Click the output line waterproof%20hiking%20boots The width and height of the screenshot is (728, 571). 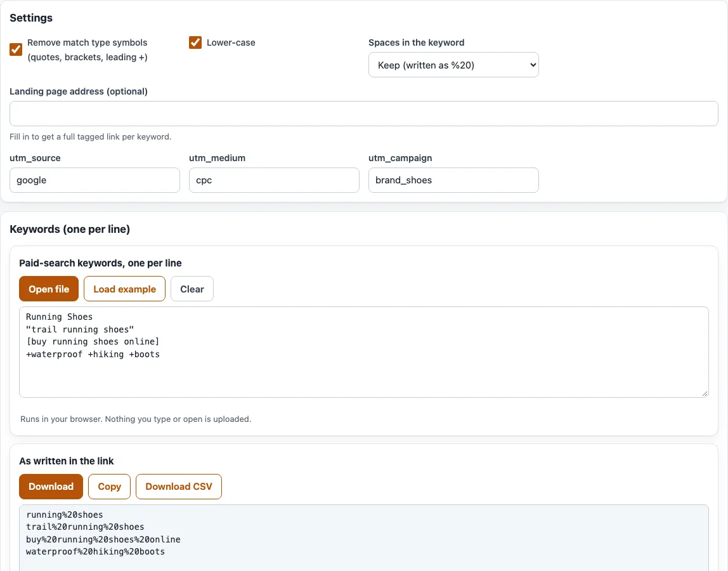coord(95,551)
